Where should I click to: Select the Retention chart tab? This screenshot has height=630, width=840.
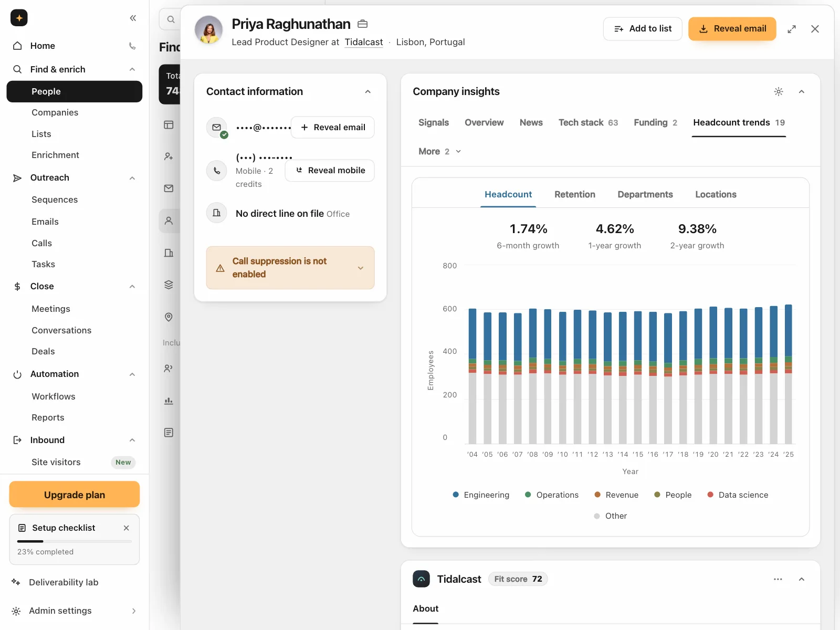click(x=575, y=194)
